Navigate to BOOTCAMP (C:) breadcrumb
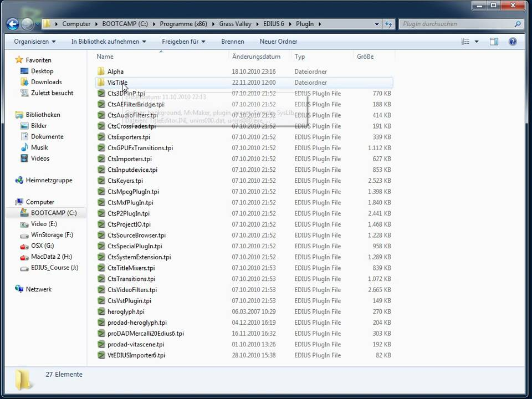The image size is (532, 399). (125, 24)
